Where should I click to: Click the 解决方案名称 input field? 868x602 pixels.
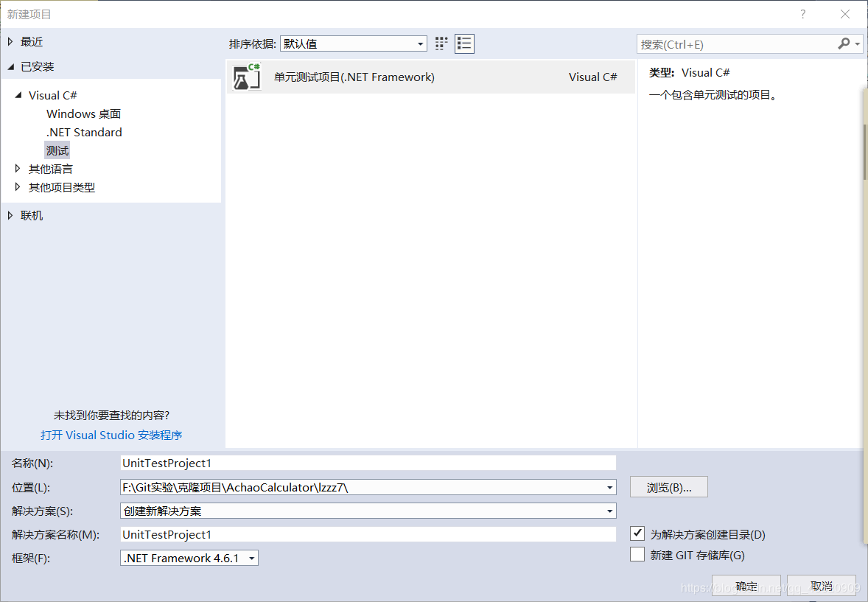click(368, 534)
